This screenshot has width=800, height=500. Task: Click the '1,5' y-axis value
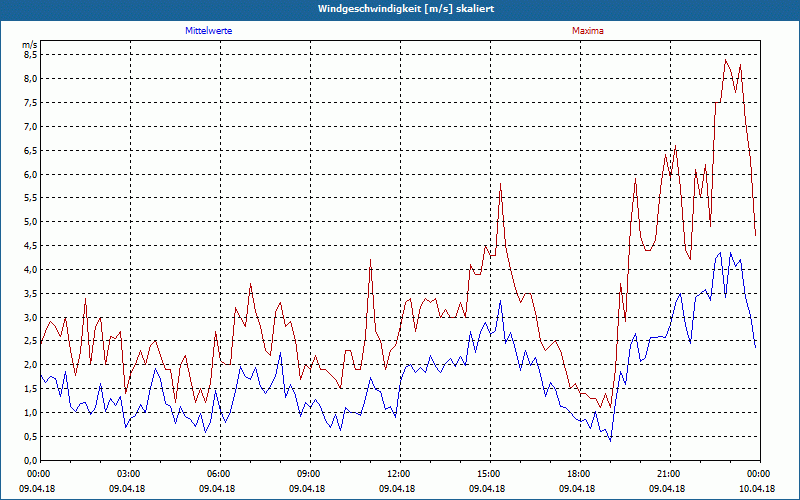pos(31,389)
